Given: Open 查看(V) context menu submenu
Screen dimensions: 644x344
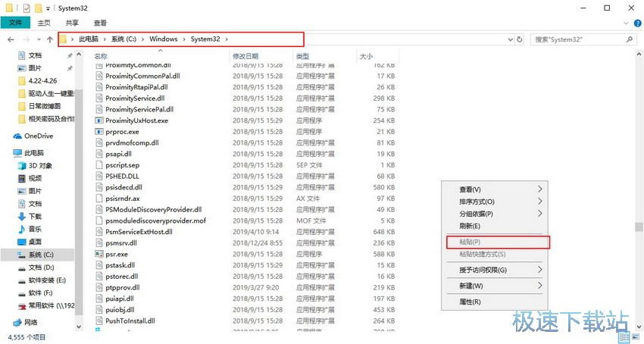Looking at the screenshot, I should tap(495, 189).
